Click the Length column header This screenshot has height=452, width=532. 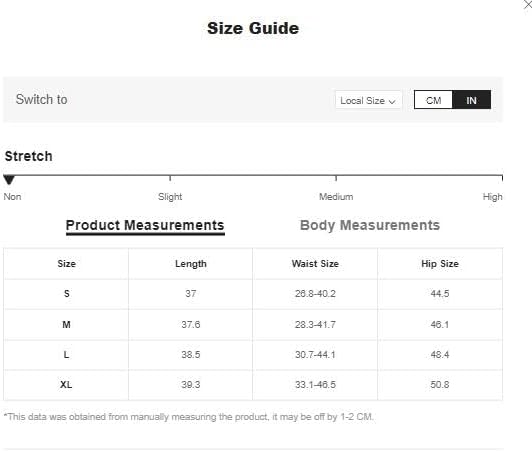tap(191, 264)
